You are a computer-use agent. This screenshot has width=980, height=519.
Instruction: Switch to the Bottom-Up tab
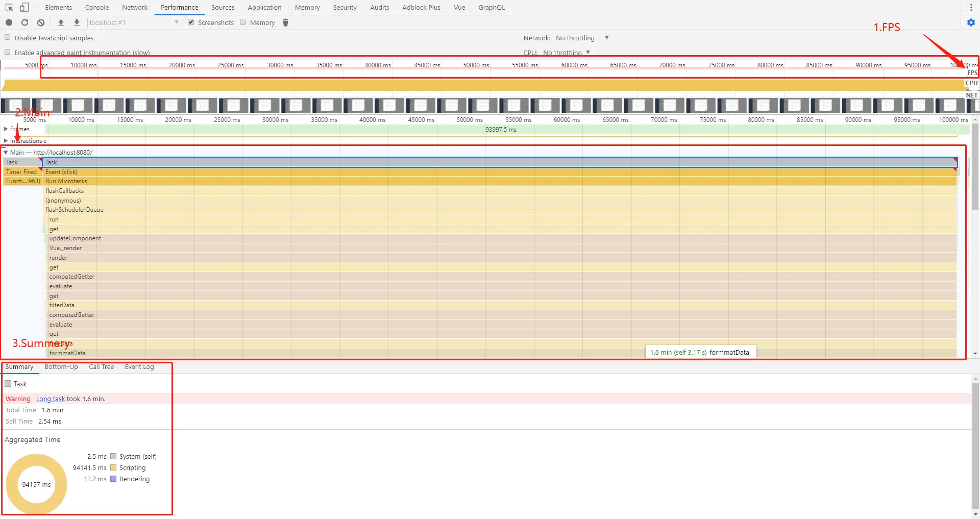(61, 367)
